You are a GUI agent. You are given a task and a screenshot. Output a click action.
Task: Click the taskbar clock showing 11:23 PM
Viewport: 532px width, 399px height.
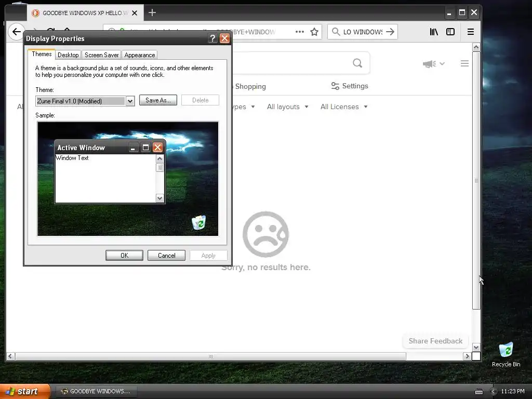[x=513, y=392]
